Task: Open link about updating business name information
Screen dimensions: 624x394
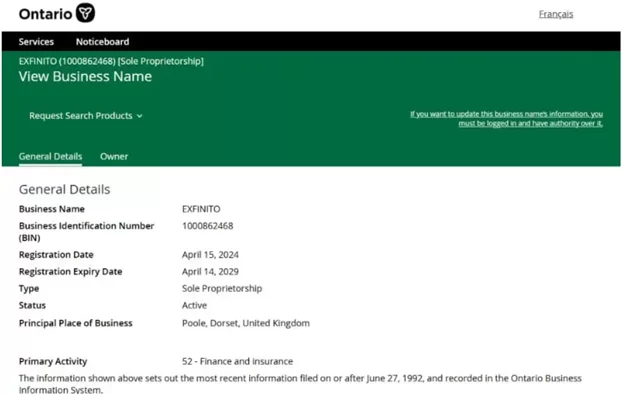Action: (507, 119)
